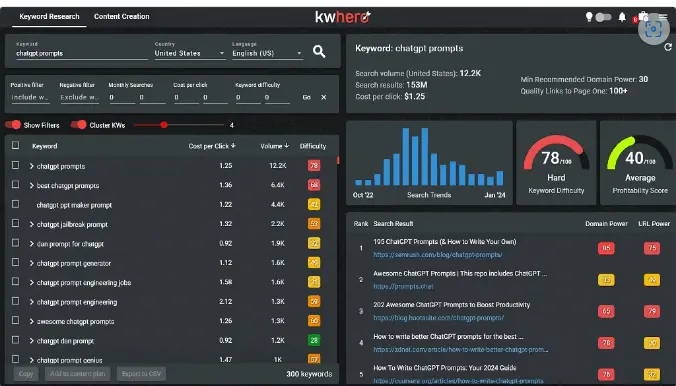Clear filters with the X icon
This screenshot has height=386, width=676.
click(323, 97)
